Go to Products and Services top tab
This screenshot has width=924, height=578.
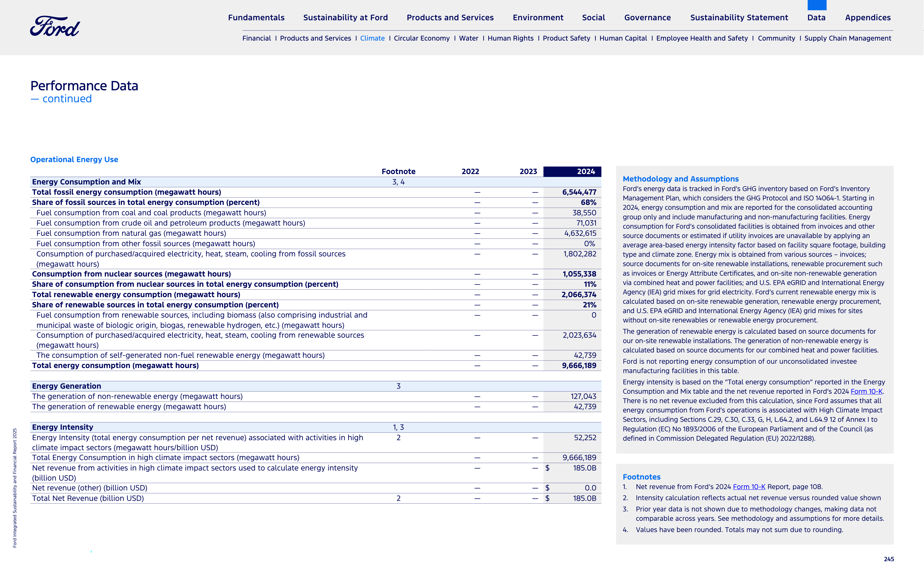pos(450,18)
